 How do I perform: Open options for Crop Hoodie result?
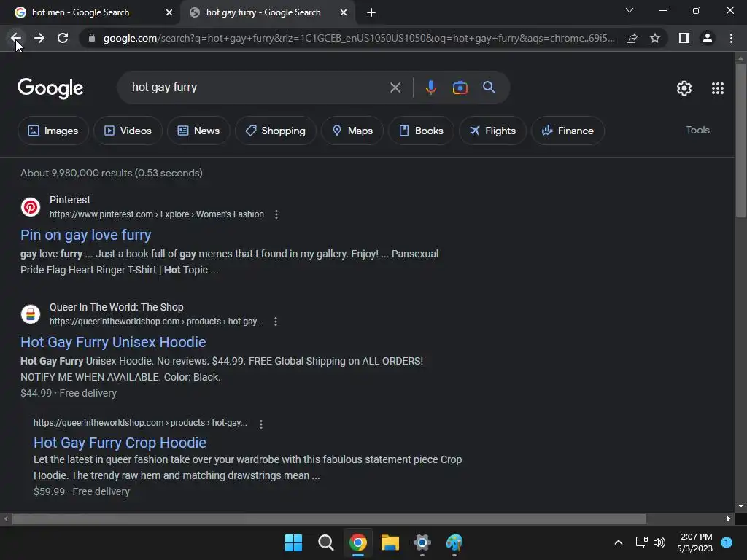[260, 424]
